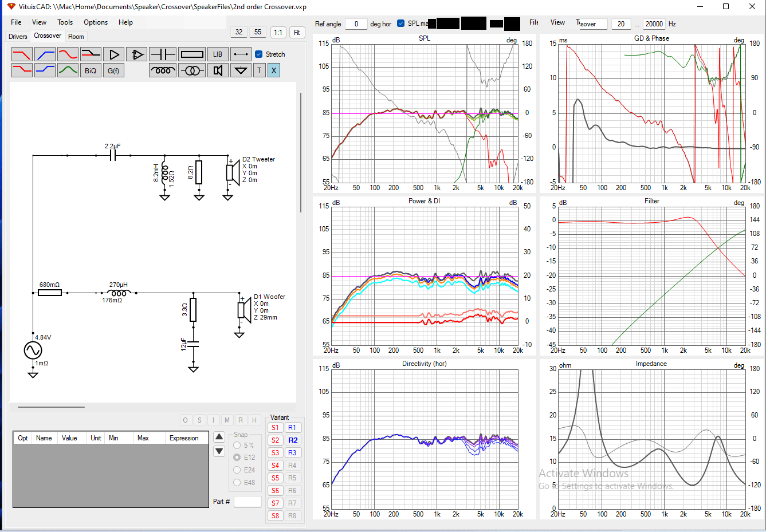Toggle the Stretch checkbox
This screenshot has width=766, height=532.
[x=259, y=54]
